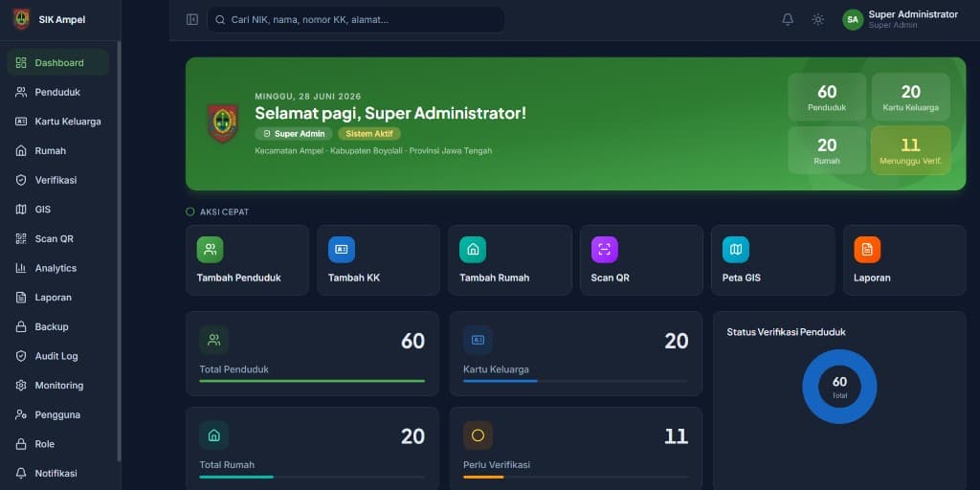Click the Sistem Aktif status badge
Screen dimensions: 980x490
pyautogui.click(x=369, y=134)
